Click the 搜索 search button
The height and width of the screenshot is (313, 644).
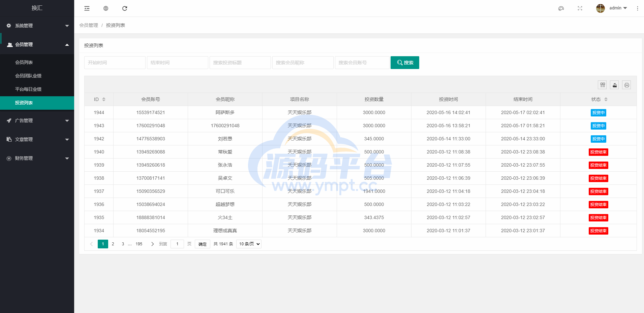tap(405, 63)
